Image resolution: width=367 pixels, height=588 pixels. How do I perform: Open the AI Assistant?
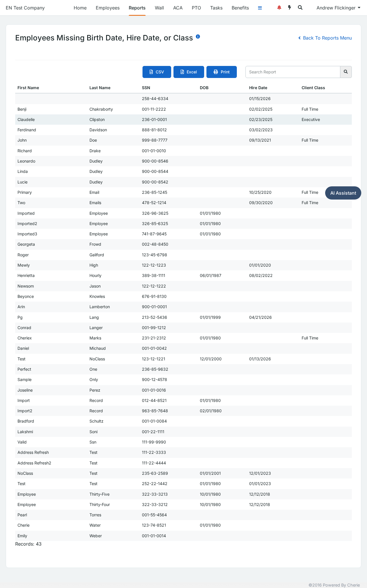pos(343,193)
